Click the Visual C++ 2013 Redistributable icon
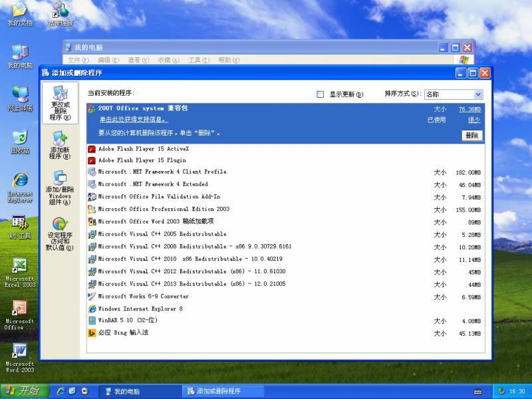Screen dimensions: 532x399 point(92,284)
